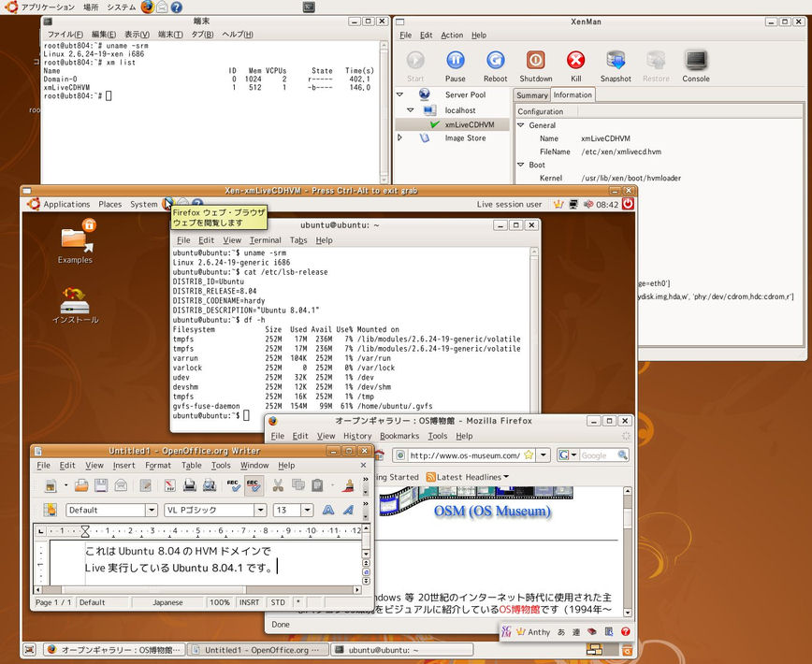
Task: Collapse the General section in XenMan configuration
Action: click(x=521, y=125)
